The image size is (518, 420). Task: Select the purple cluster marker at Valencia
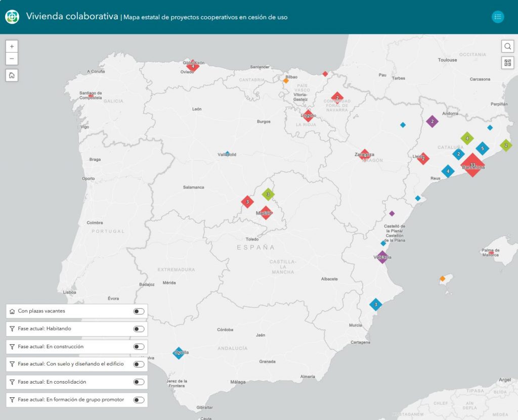(x=382, y=257)
